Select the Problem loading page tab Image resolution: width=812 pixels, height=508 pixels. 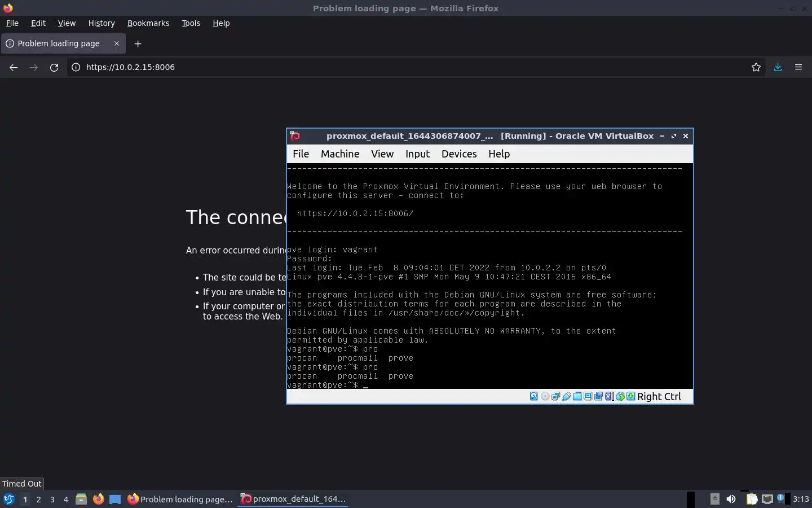(63, 43)
